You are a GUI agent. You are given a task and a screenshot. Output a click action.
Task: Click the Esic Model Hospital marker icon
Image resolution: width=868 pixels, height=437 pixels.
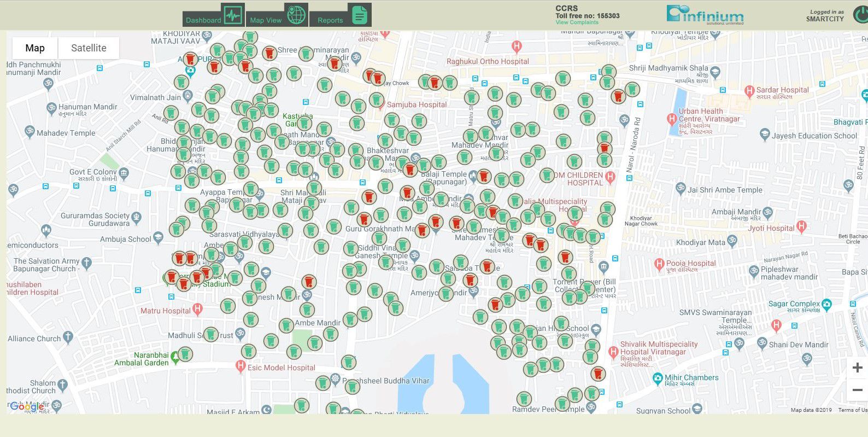(x=240, y=367)
